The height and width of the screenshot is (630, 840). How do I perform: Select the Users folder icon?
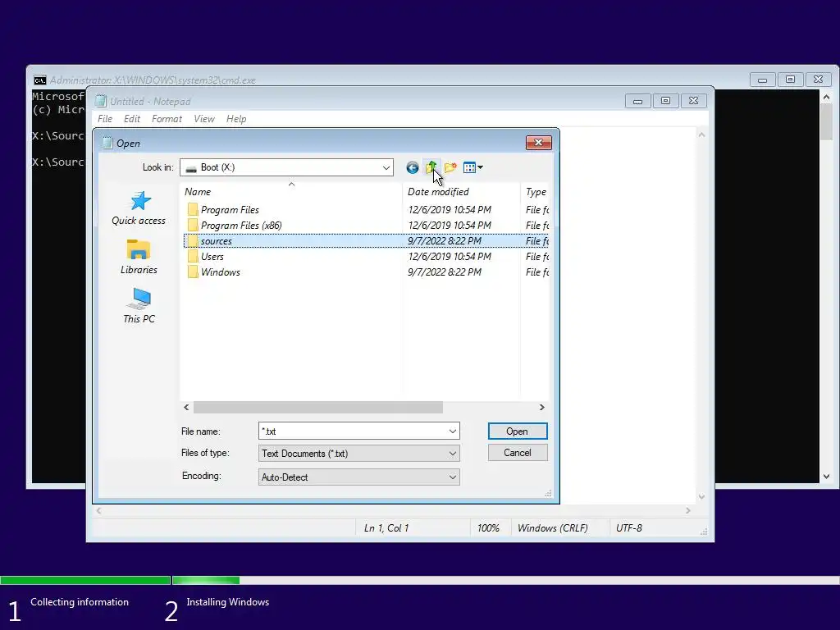pyautogui.click(x=193, y=256)
